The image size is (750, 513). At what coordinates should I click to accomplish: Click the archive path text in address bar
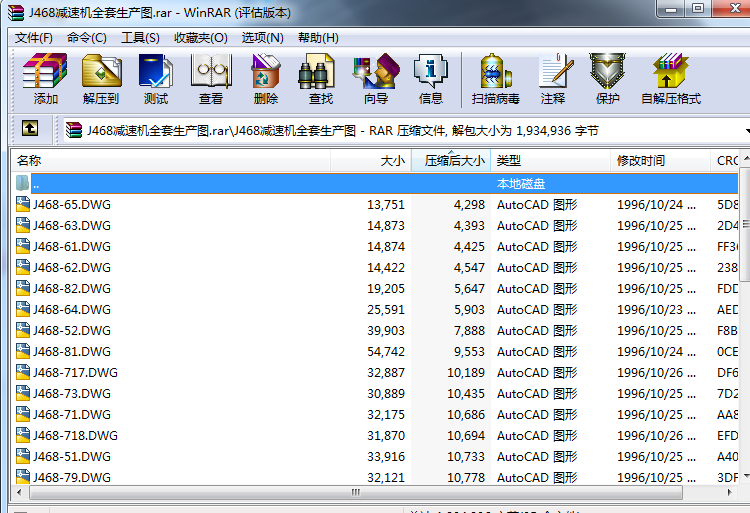tap(342, 130)
